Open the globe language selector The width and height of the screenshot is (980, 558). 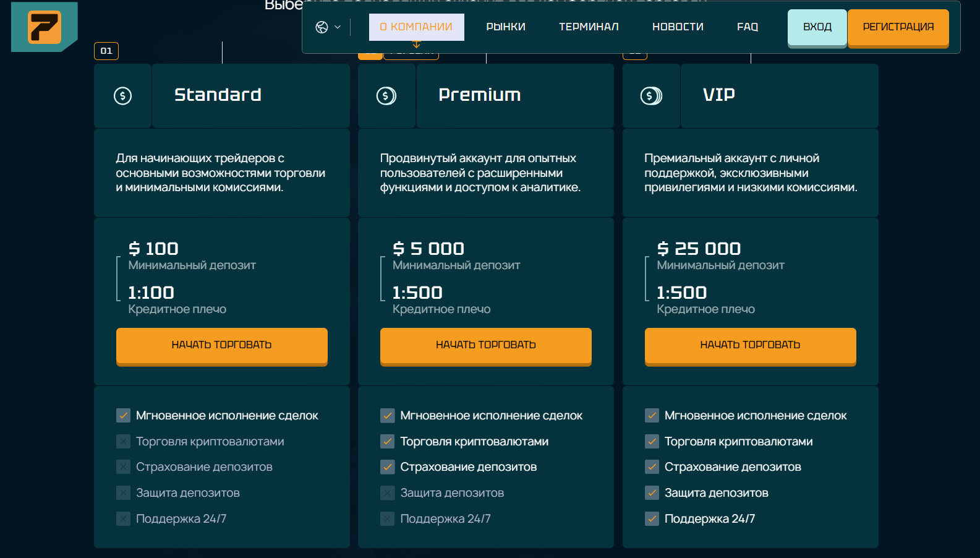(x=322, y=27)
